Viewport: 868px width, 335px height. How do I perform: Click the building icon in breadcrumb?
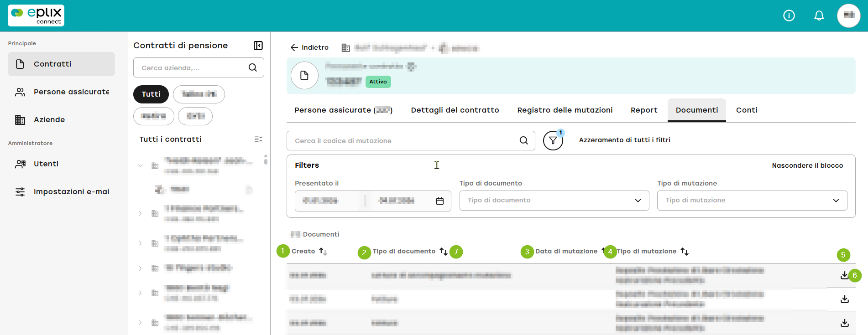[346, 48]
